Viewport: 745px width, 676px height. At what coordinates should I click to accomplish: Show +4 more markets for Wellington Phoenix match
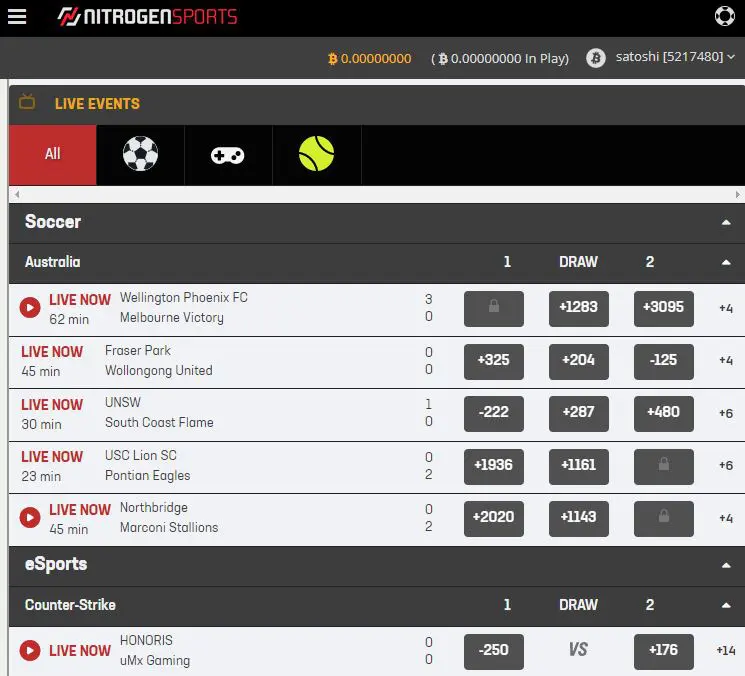[726, 308]
